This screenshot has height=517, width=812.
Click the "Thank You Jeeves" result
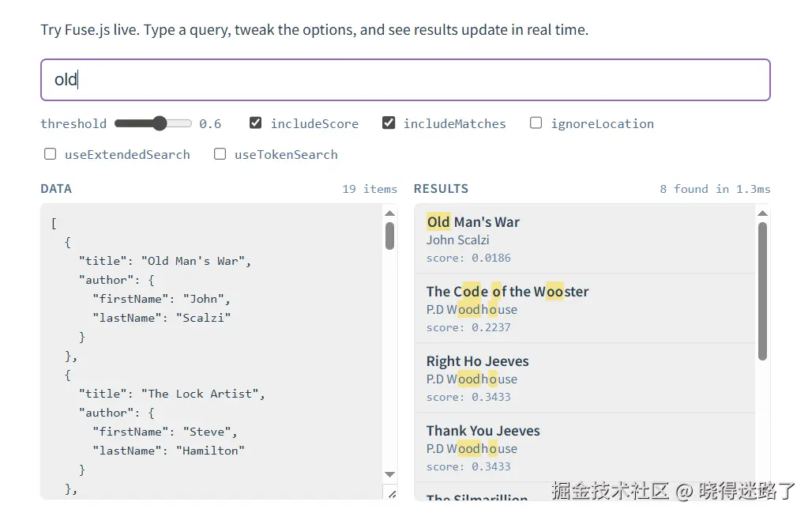585,447
